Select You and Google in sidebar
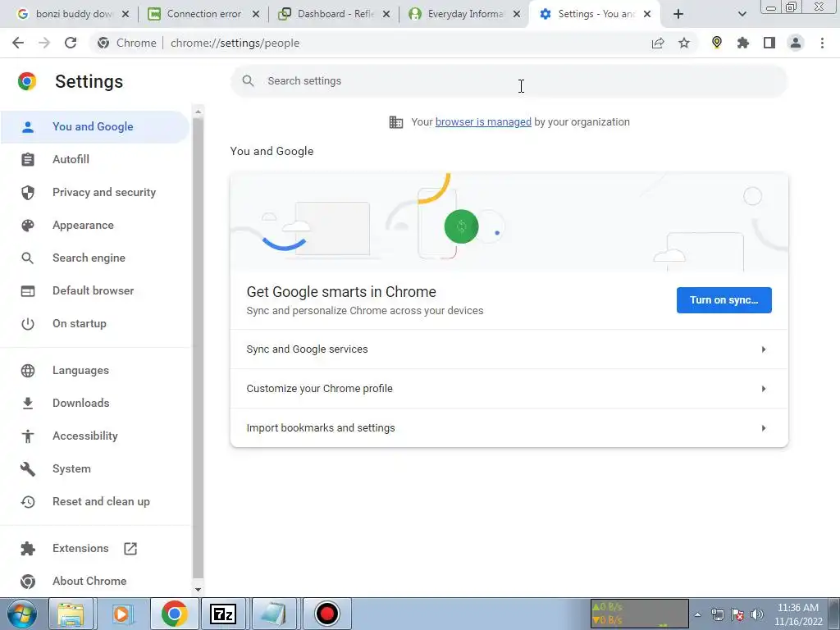This screenshot has width=840, height=630. coord(95,127)
